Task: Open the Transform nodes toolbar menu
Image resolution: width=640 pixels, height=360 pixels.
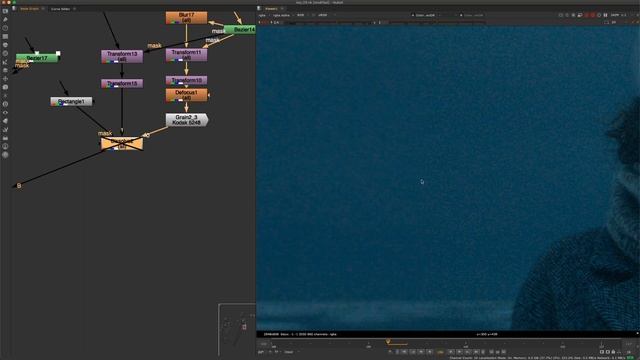Action: [5, 79]
